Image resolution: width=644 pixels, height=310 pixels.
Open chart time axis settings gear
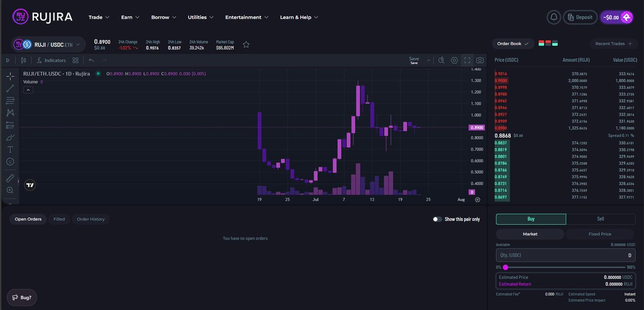pos(478,199)
